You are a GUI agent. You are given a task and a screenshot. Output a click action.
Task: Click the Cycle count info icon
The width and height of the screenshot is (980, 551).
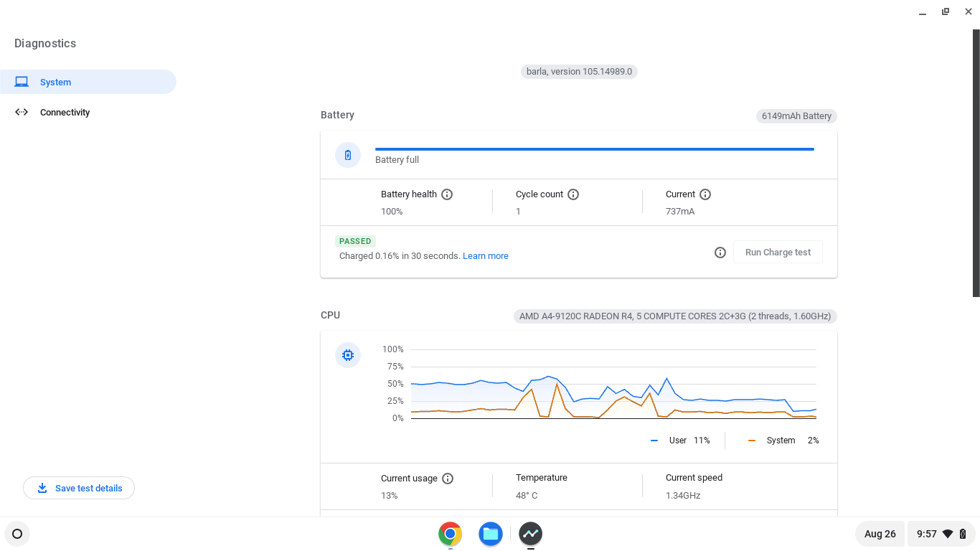[x=573, y=194]
